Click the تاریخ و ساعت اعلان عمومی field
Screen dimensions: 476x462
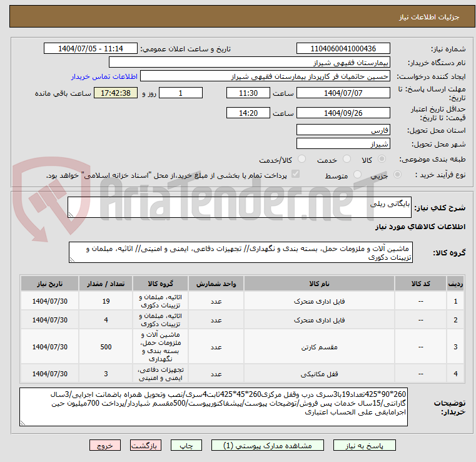point(91,49)
